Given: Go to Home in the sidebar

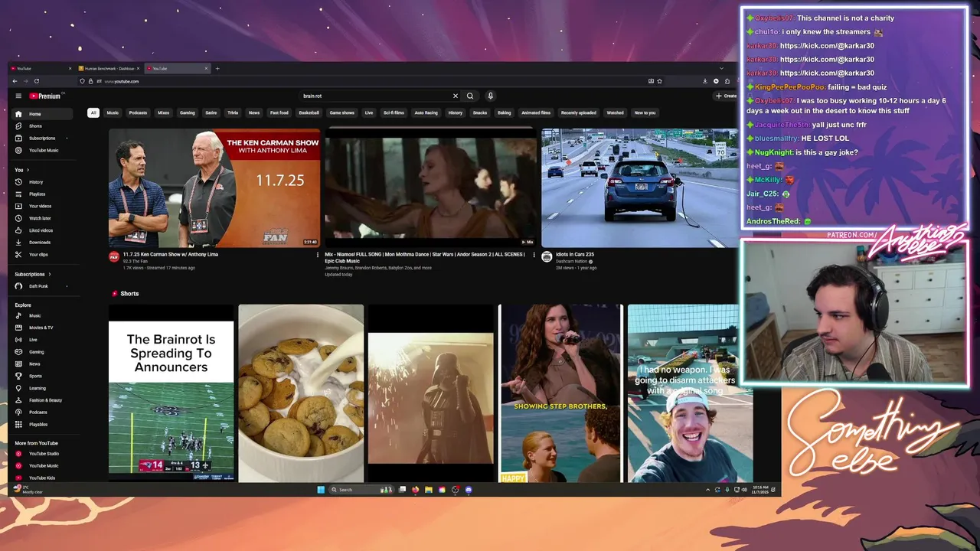Looking at the screenshot, I should [42, 114].
